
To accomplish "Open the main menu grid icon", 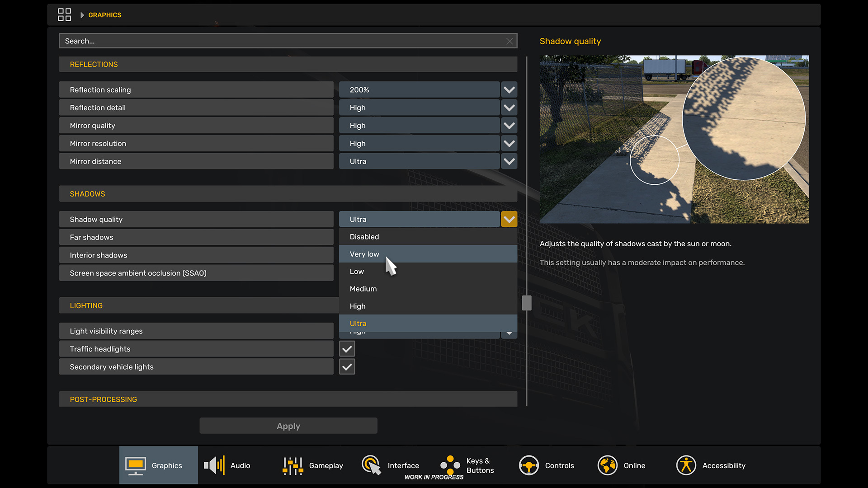I will point(64,14).
